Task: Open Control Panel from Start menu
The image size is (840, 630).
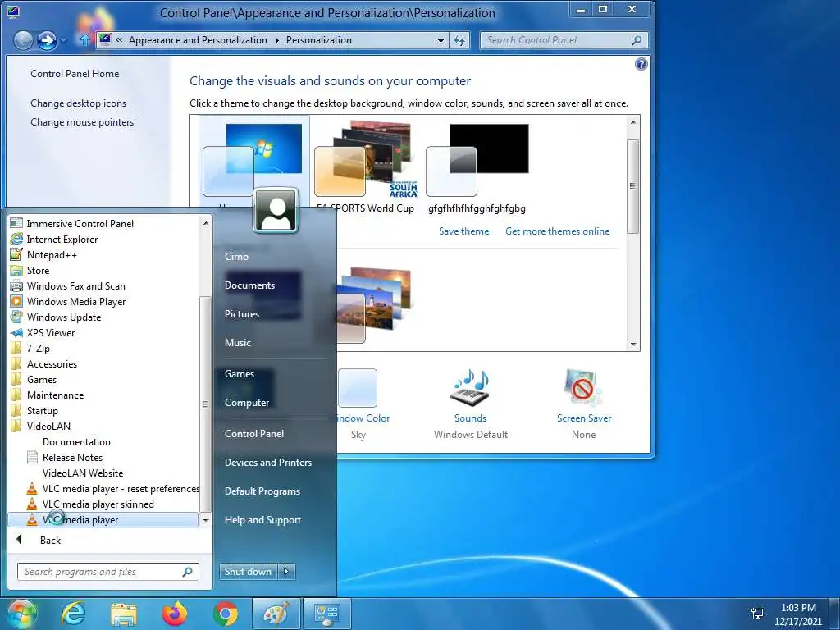Action: click(x=254, y=433)
